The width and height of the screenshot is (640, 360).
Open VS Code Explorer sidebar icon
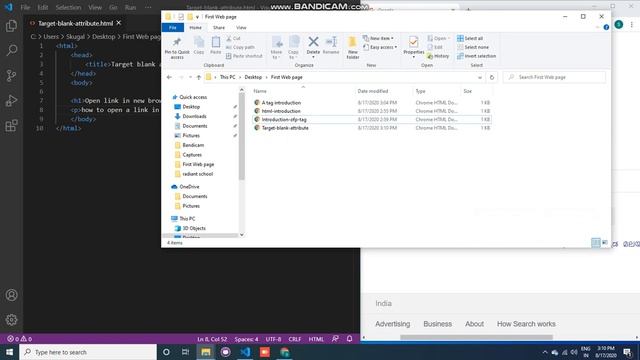click(11, 26)
